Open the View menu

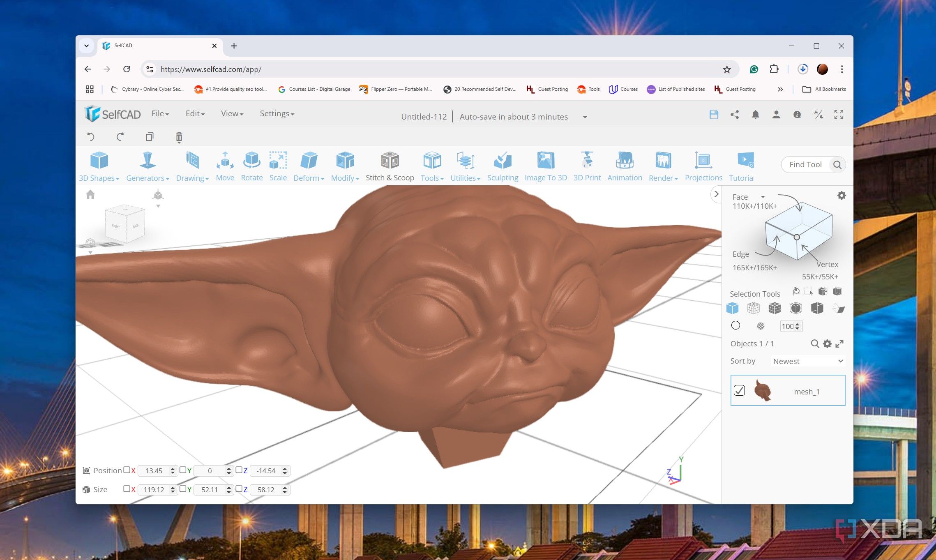(x=232, y=114)
